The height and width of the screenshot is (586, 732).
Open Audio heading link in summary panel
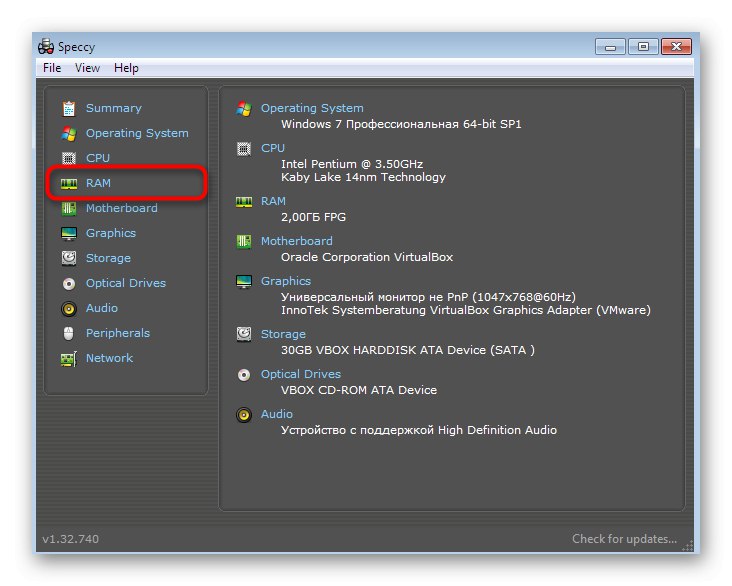coord(276,415)
